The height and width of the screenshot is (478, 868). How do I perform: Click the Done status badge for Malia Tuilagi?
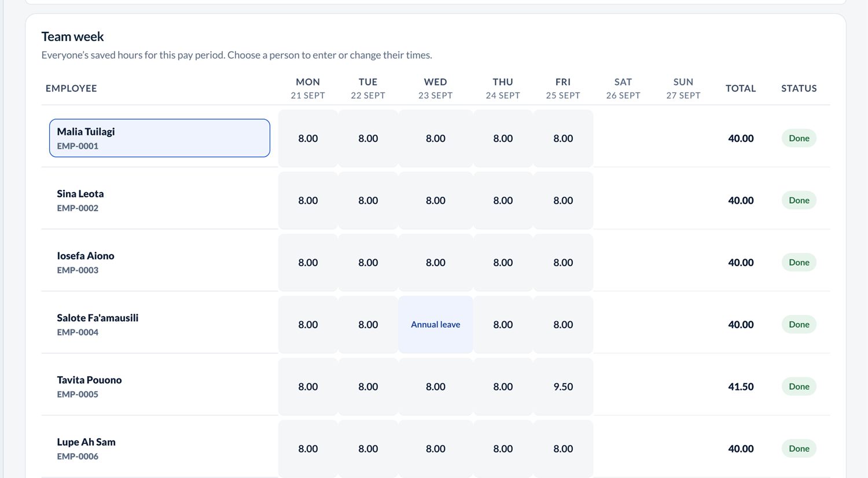[x=799, y=138]
